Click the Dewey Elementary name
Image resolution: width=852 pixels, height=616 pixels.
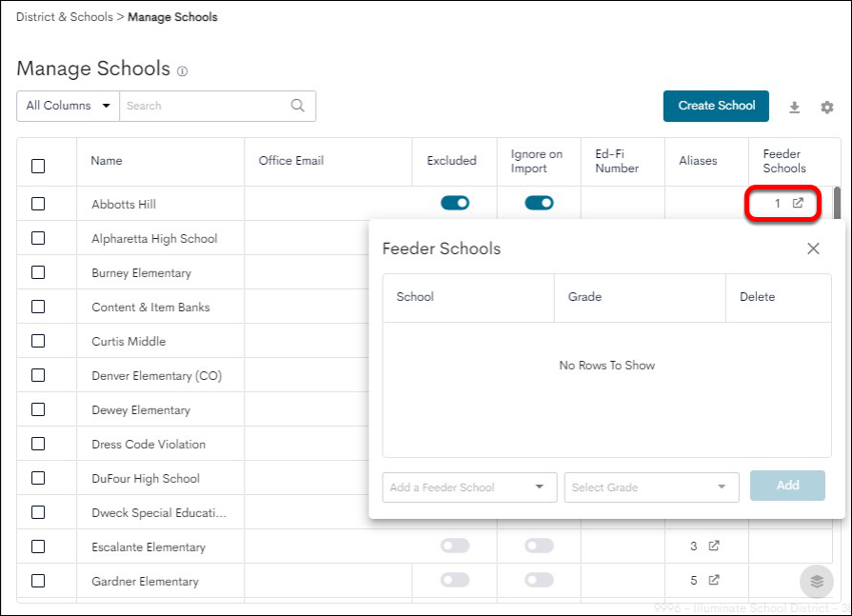tap(141, 410)
